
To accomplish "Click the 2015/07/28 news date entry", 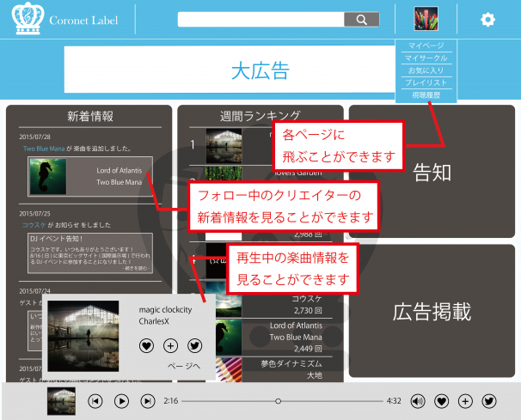I will pyautogui.click(x=34, y=137).
